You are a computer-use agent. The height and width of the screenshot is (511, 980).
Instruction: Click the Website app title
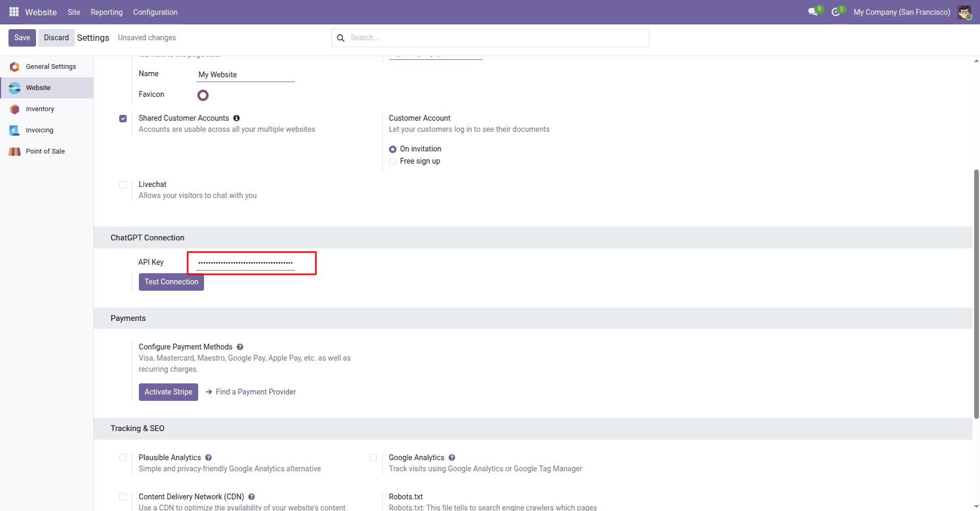41,12
